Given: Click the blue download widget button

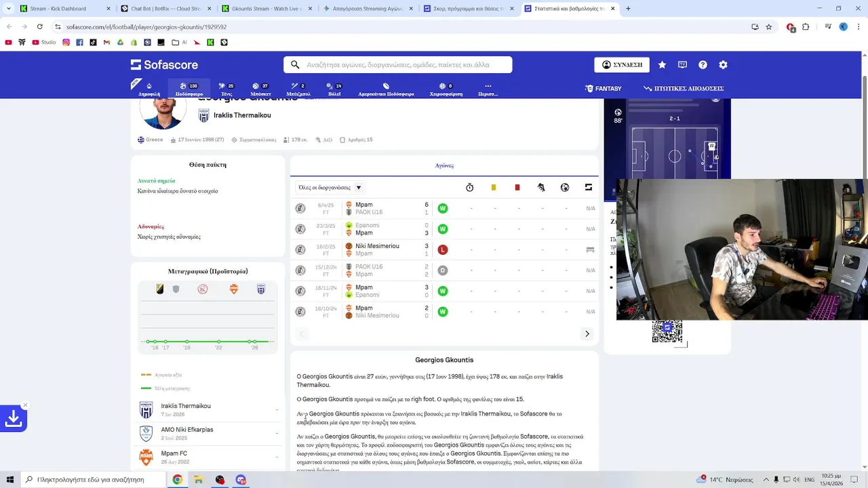Looking at the screenshot, I should click(x=13, y=419).
